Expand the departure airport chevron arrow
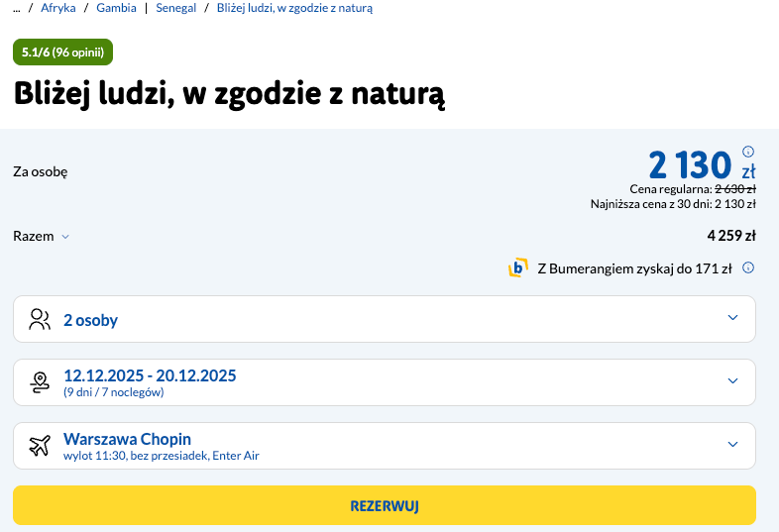This screenshot has height=532, width=779. [732, 445]
